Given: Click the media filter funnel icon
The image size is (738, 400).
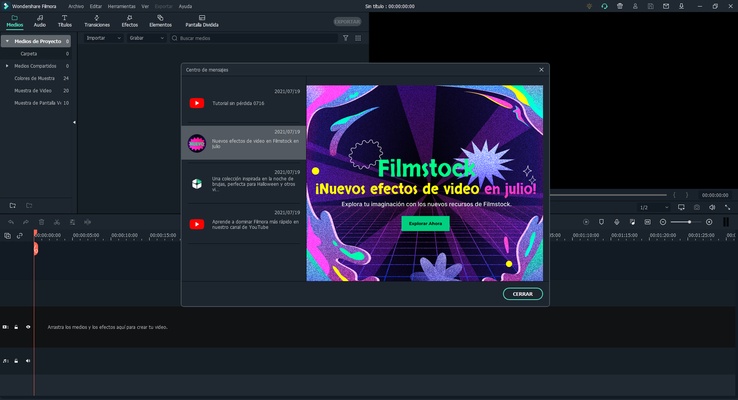Looking at the screenshot, I should click(345, 38).
